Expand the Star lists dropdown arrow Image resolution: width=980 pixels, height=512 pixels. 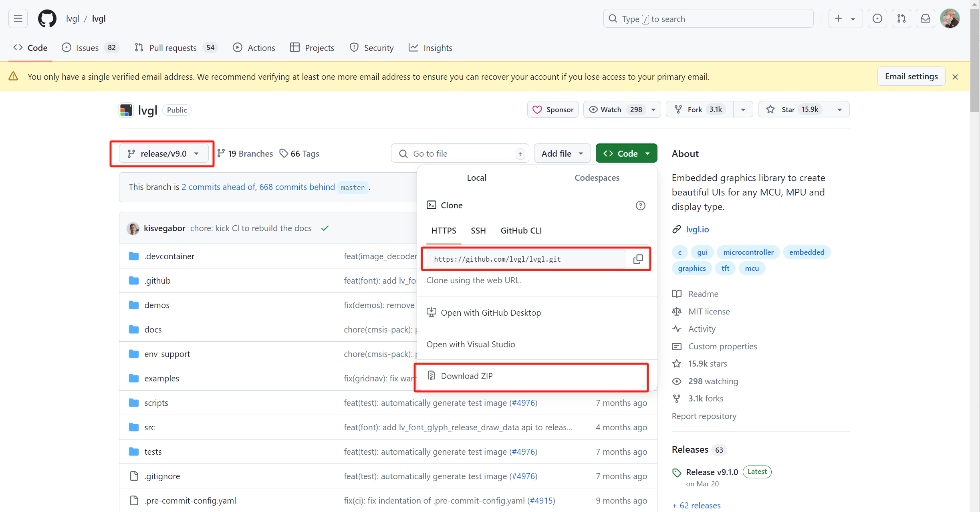(x=839, y=109)
